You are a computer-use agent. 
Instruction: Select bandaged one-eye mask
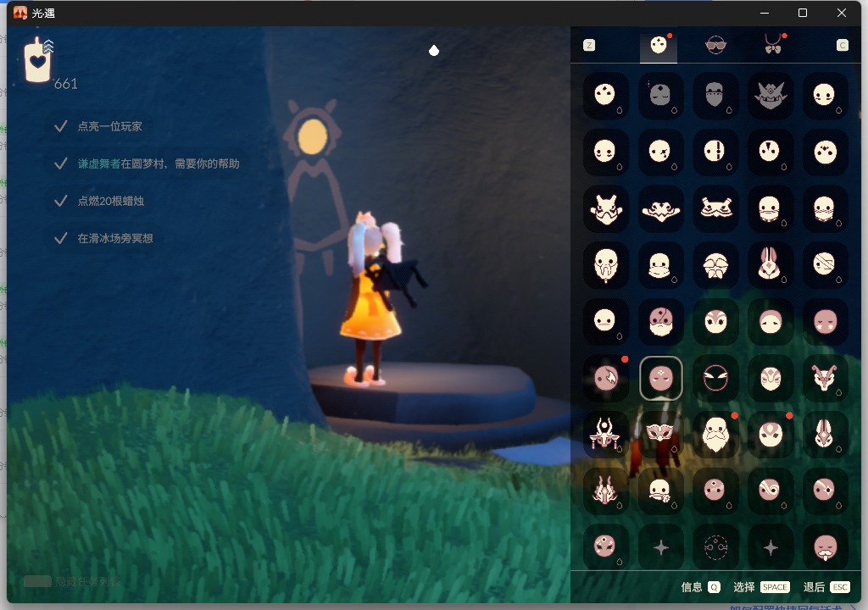[x=825, y=265]
